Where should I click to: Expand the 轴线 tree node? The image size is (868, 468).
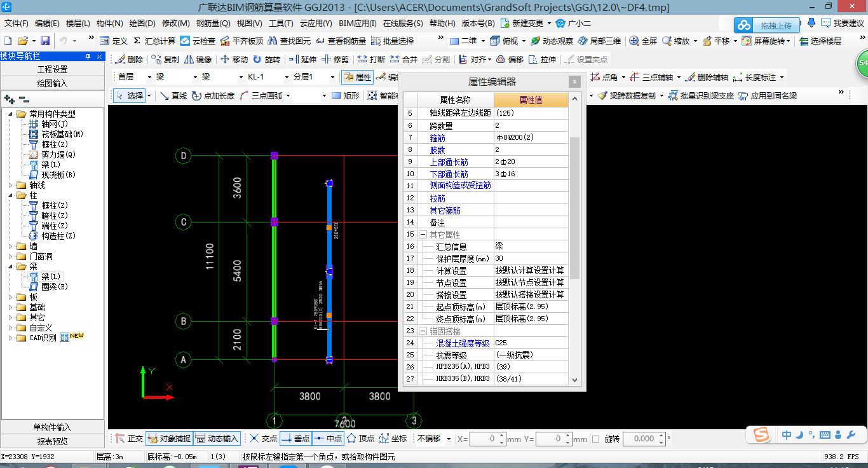[11, 185]
